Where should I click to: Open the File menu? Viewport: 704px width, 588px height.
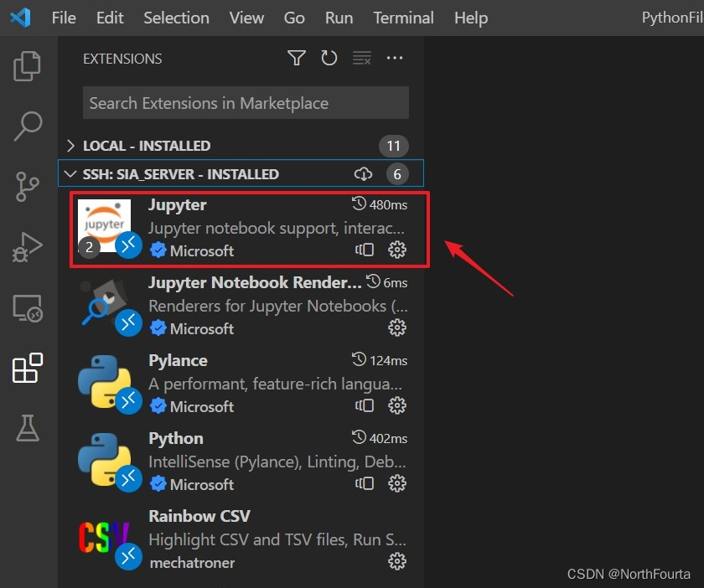point(64,18)
